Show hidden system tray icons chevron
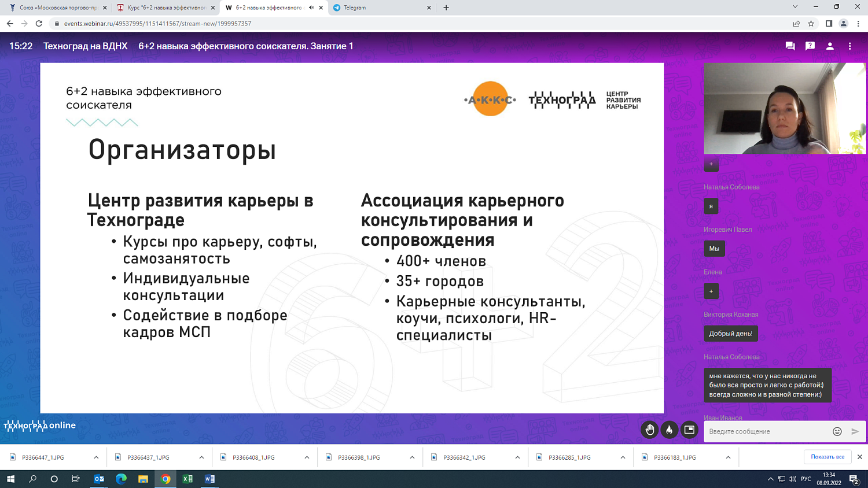Image resolution: width=868 pixels, height=488 pixels. pos(770,479)
